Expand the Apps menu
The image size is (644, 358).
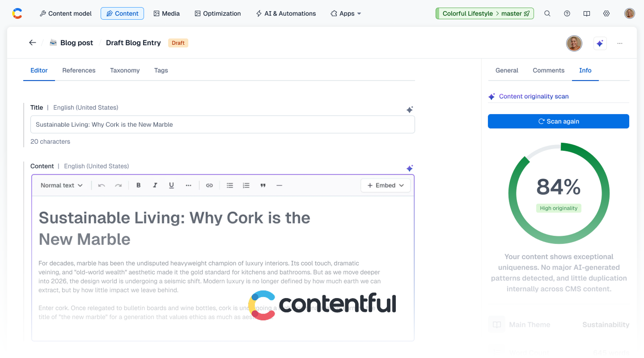click(346, 13)
